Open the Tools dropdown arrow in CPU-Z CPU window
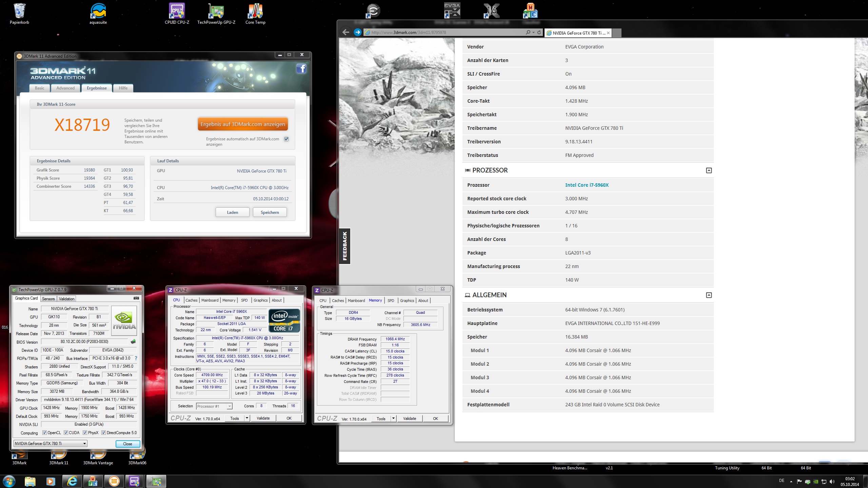The image size is (868, 488). coord(247,418)
